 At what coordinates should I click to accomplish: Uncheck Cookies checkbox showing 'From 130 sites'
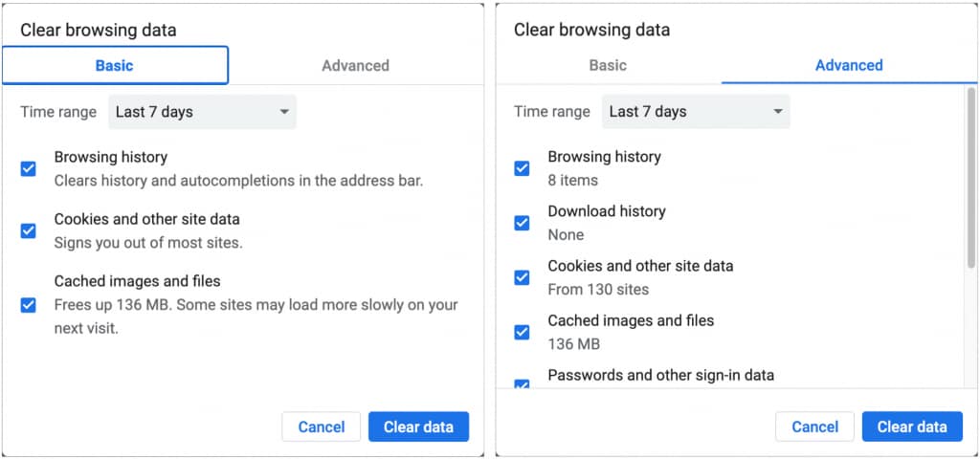[x=522, y=277]
